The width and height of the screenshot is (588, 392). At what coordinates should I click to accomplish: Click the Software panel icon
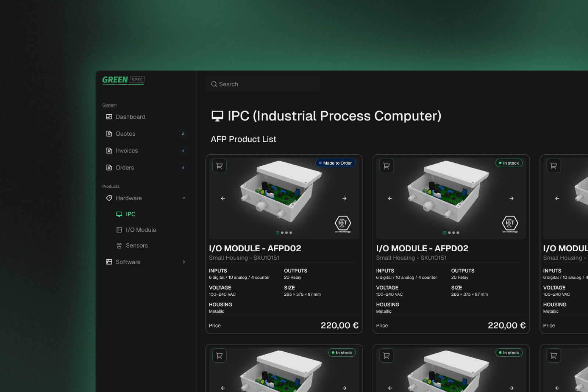(109, 262)
